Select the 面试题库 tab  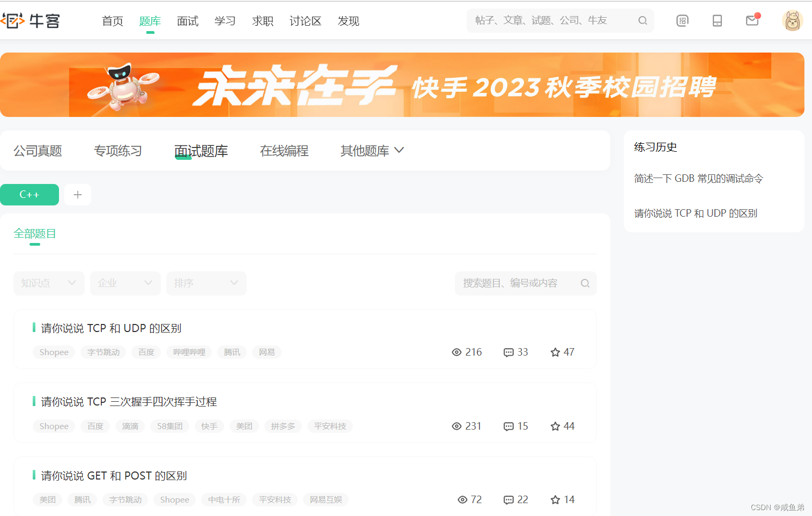click(201, 151)
